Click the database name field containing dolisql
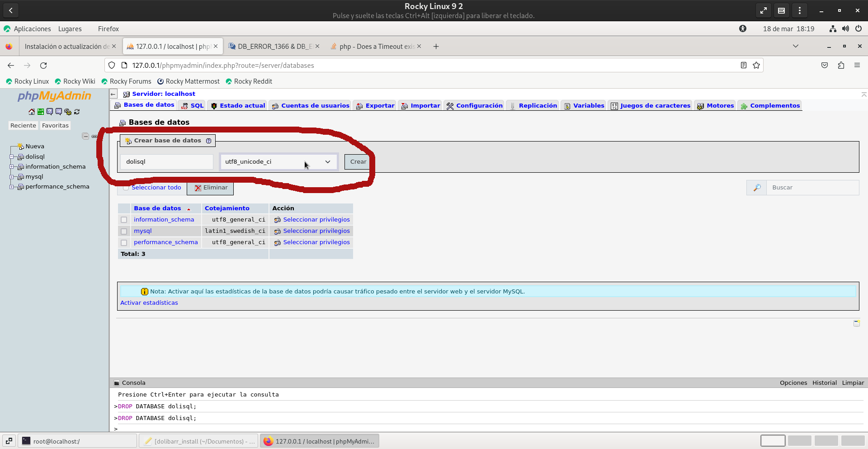The width and height of the screenshot is (868, 449). 166,162
